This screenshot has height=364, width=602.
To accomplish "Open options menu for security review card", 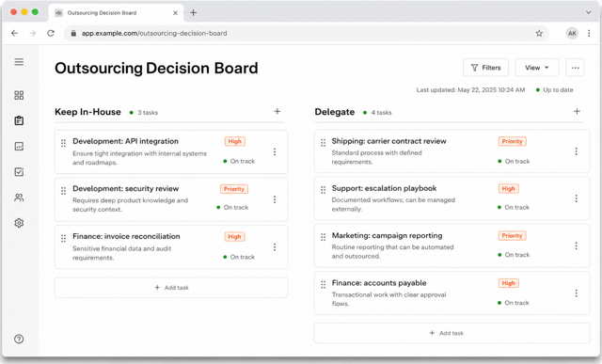I will [275, 199].
